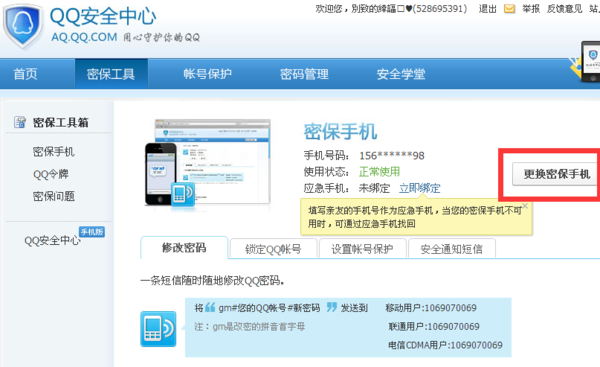This screenshot has width=600, height=367.
Task: Open the 帐号保护 navigation tab
Action: (207, 74)
